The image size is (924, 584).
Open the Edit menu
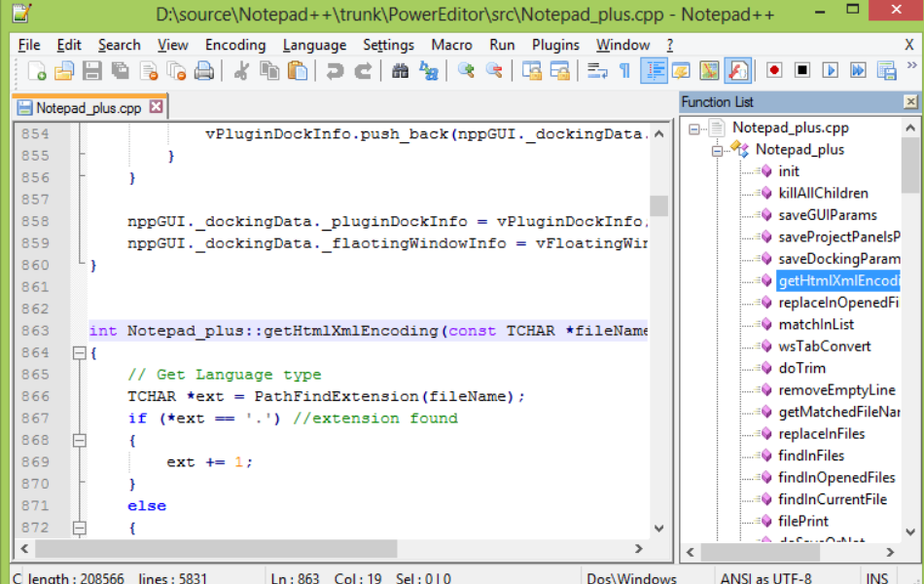[x=68, y=45]
